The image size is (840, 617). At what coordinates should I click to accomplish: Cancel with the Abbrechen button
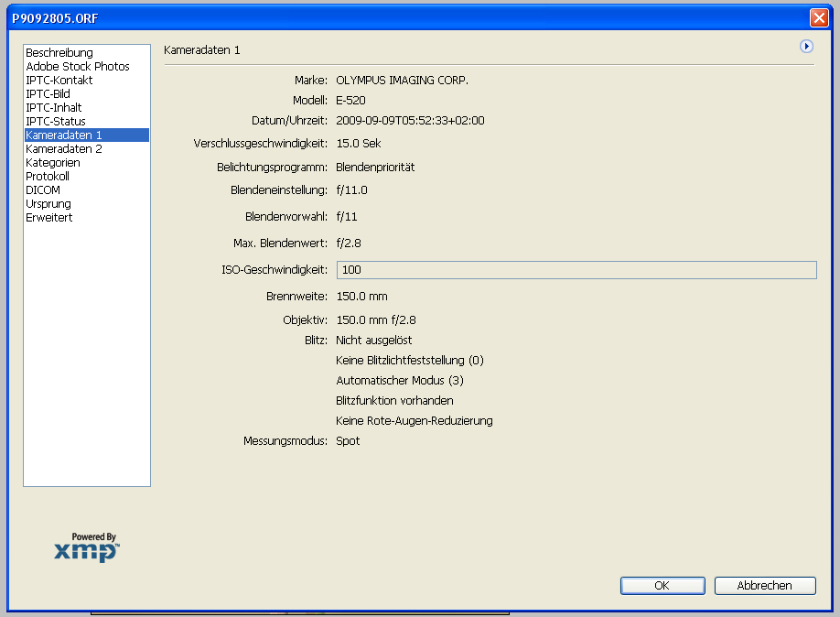764,586
